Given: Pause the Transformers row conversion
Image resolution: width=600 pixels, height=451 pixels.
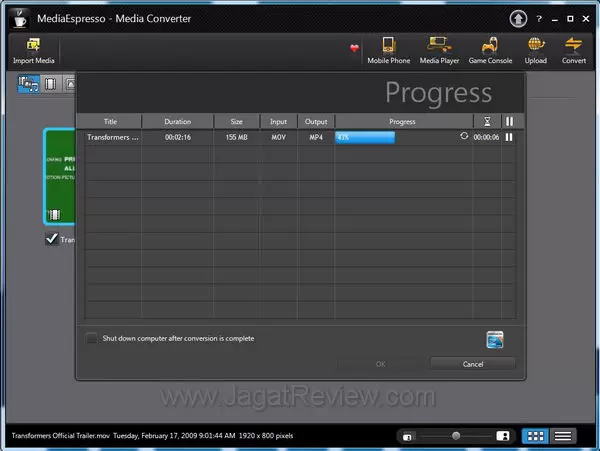Looking at the screenshot, I should click(x=509, y=137).
